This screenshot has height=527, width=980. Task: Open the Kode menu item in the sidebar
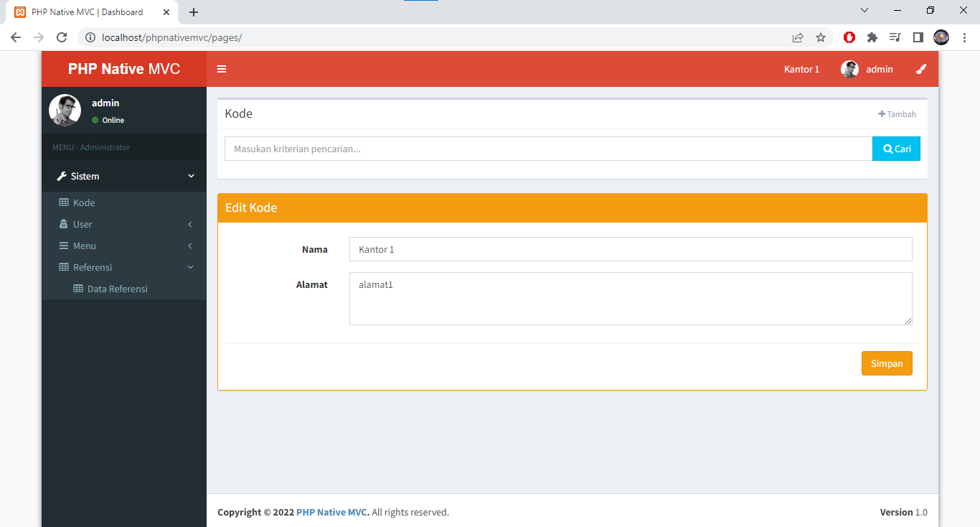coord(124,202)
